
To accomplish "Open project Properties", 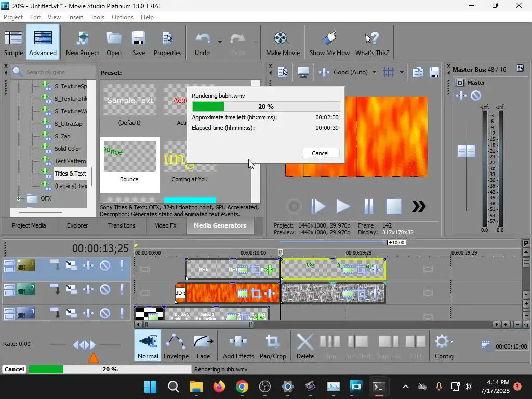I will pyautogui.click(x=167, y=43).
